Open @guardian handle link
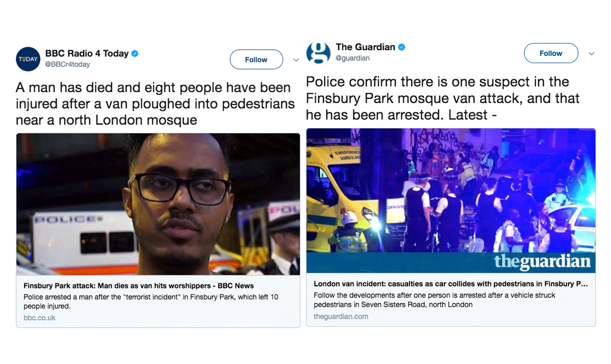Viewport: 611px width, 364px height. [x=353, y=58]
